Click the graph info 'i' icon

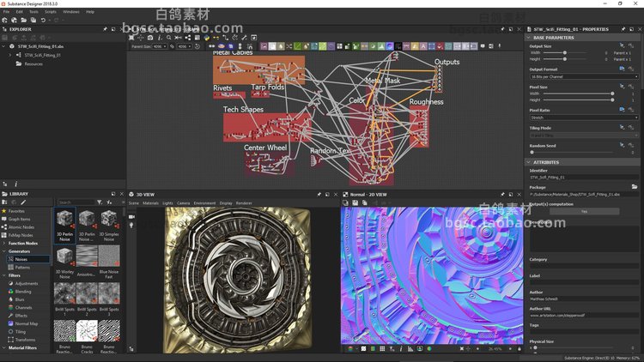click(160, 38)
